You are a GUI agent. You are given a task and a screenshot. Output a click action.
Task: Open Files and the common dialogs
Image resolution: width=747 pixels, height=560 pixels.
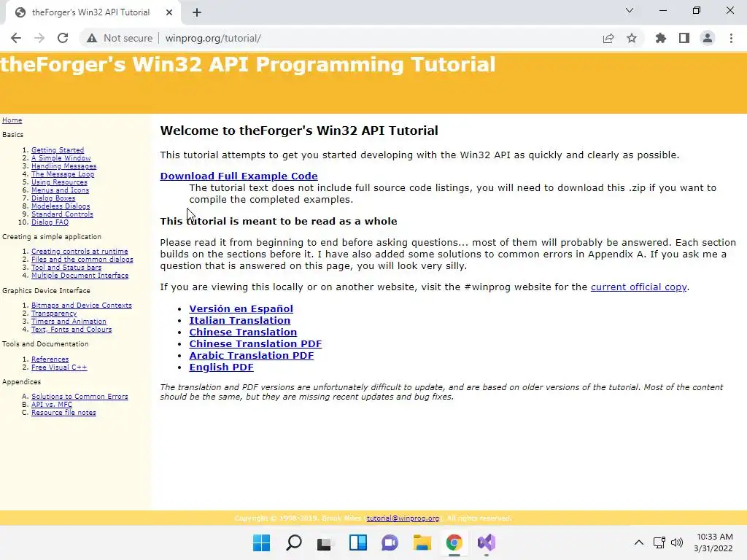click(x=82, y=260)
